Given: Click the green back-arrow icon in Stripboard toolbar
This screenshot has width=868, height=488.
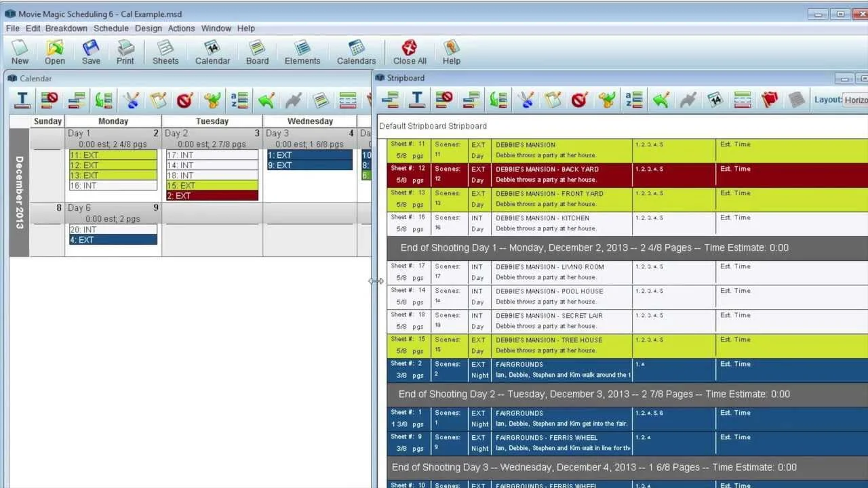Looking at the screenshot, I should tap(661, 100).
